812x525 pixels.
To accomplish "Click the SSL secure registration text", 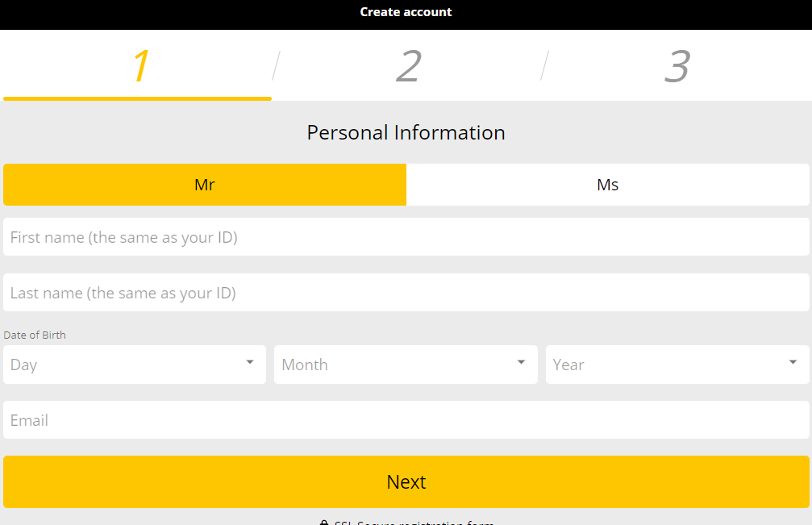I will tap(414, 523).
